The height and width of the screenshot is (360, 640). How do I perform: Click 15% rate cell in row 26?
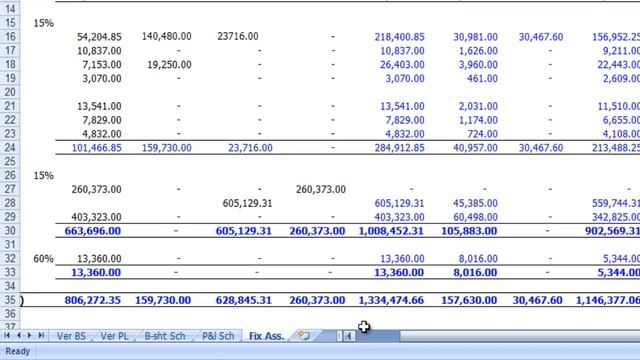point(43,176)
